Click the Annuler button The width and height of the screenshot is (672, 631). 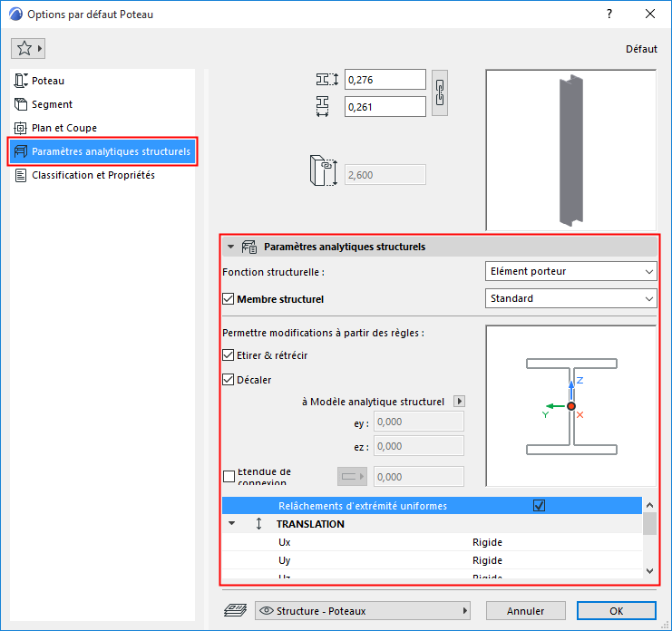coord(525,610)
